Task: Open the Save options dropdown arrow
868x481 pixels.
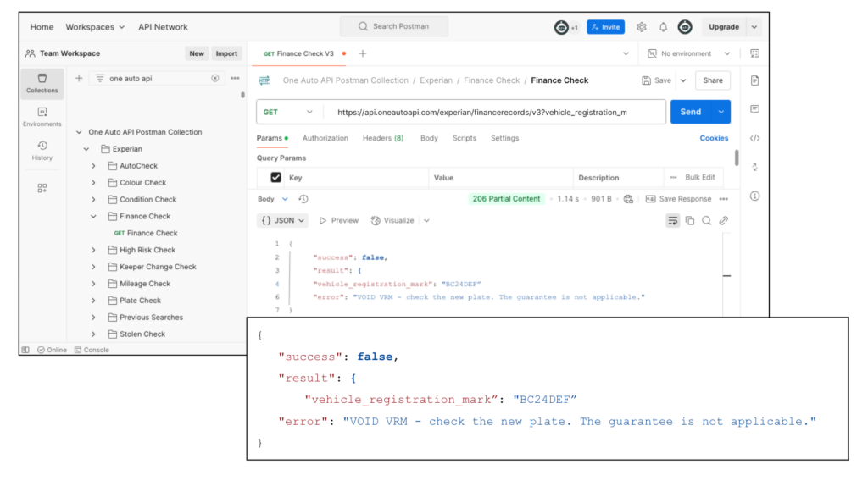Action: 683,80
